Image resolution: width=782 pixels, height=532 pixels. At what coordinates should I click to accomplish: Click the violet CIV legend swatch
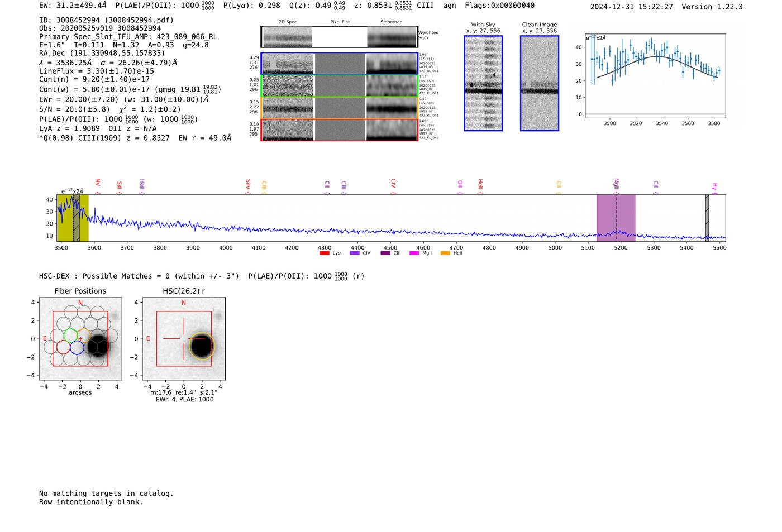point(354,253)
